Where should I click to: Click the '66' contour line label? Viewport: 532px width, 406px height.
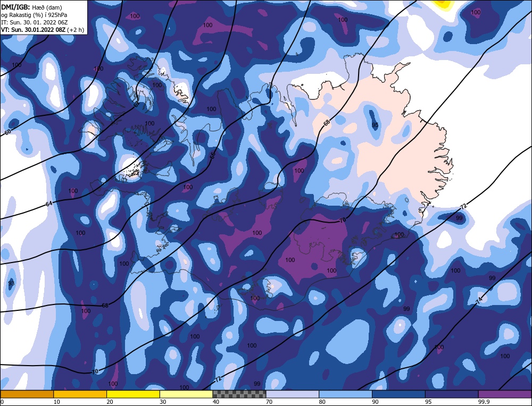pyautogui.click(x=212, y=155)
